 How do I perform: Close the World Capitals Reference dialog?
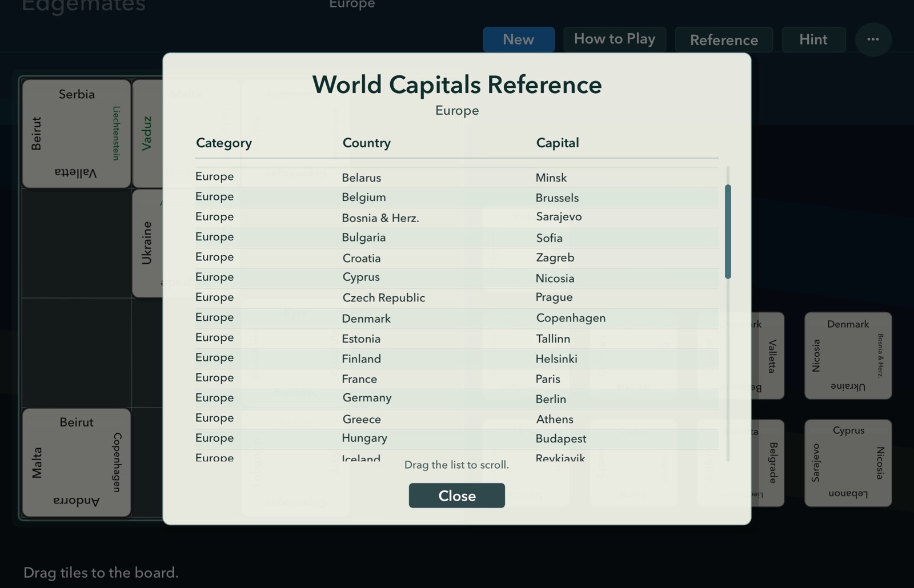coord(456,496)
